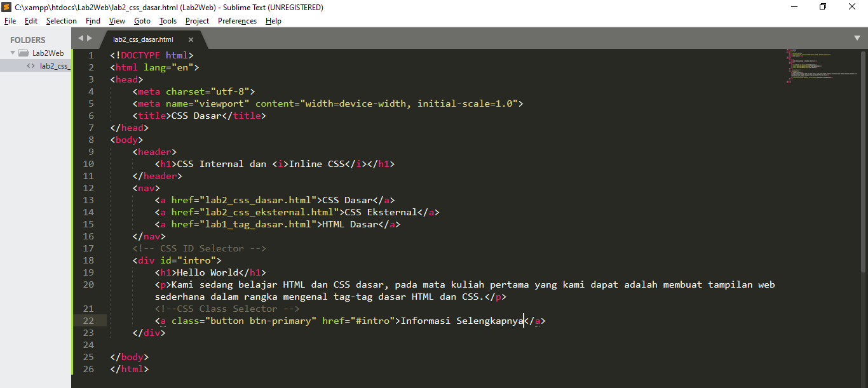The height and width of the screenshot is (388, 868).
Task: Click line number 22 in the gutter
Action: [88, 321]
